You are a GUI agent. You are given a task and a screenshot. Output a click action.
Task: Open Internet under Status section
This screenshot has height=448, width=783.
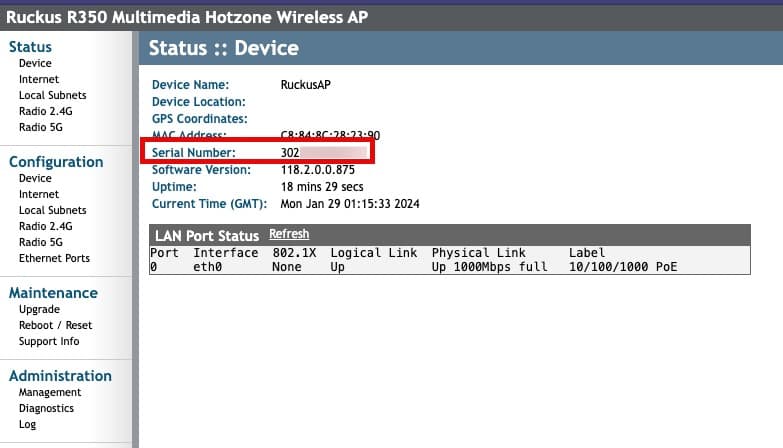pyautogui.click(x=38, y=79)
